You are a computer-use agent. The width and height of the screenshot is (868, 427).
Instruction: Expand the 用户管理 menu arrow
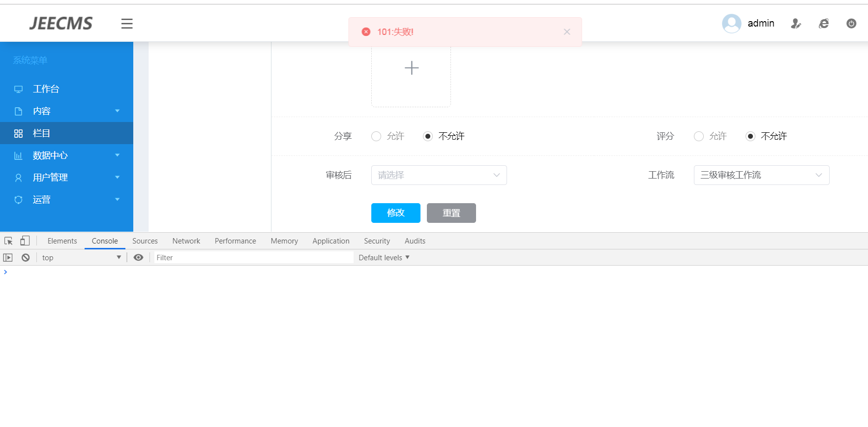(118, 178)
